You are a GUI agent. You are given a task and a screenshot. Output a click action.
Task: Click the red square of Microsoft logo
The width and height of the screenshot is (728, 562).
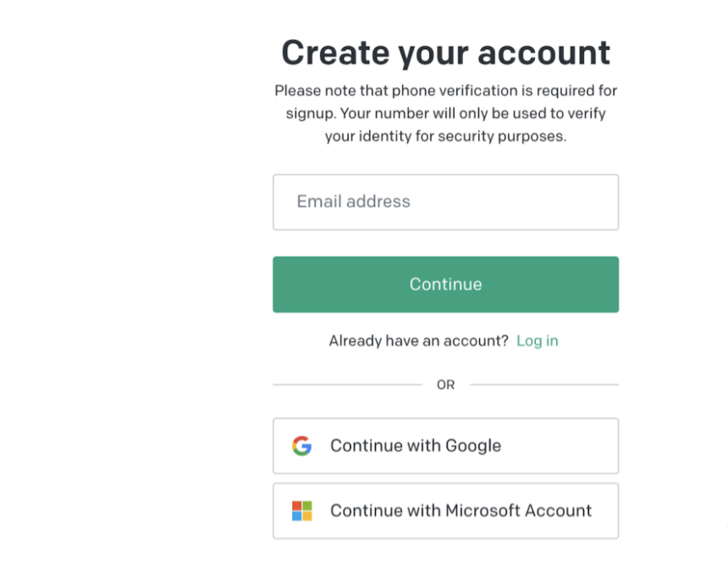[x=297, y=505]
